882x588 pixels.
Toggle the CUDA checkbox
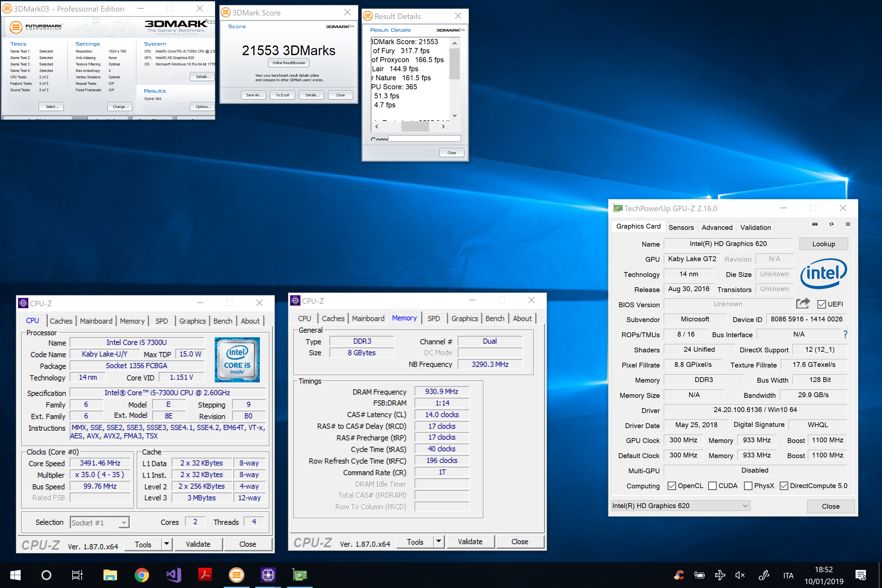coord(712,485)
